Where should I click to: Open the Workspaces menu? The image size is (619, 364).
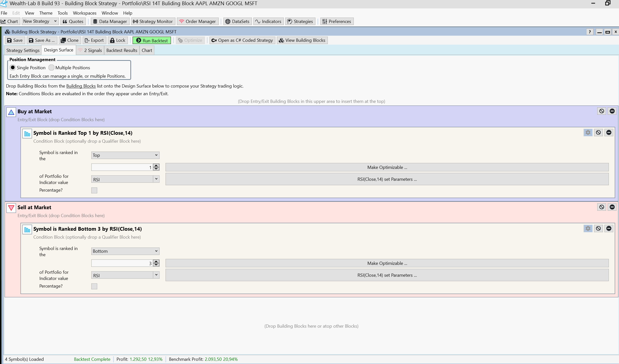pyautogui.click(x=84, y=13)
